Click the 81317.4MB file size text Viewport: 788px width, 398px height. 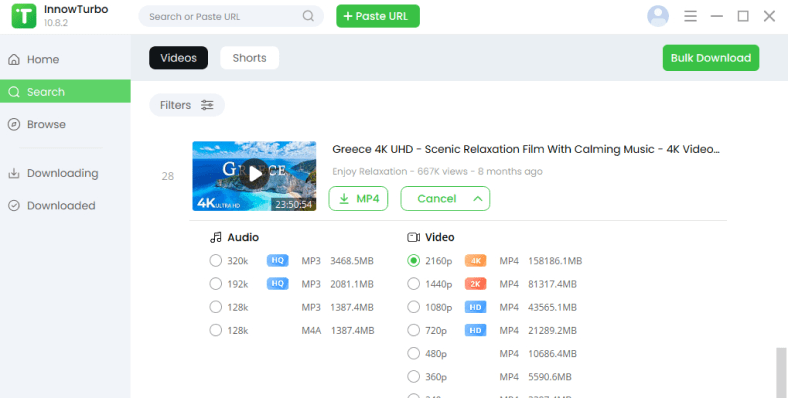point(552,284)
